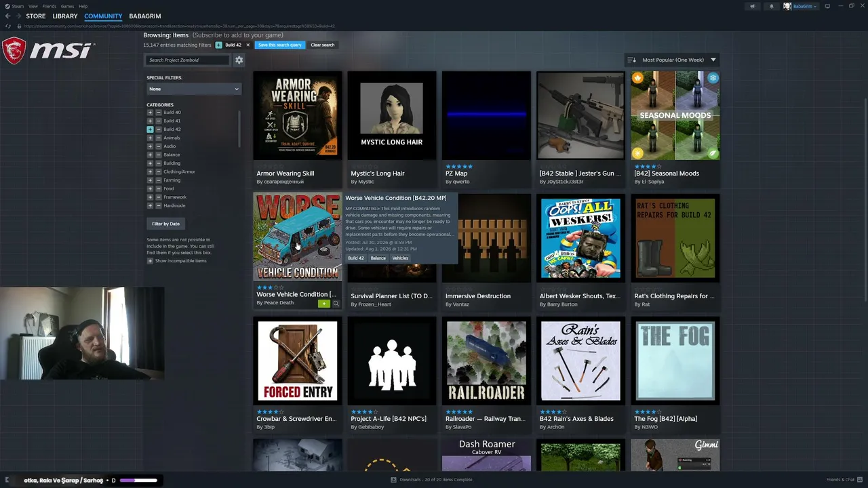This screenshot has width=868, height=488.
Task: Click the BabaGrim profile avatar
Action: coord(787,6)
